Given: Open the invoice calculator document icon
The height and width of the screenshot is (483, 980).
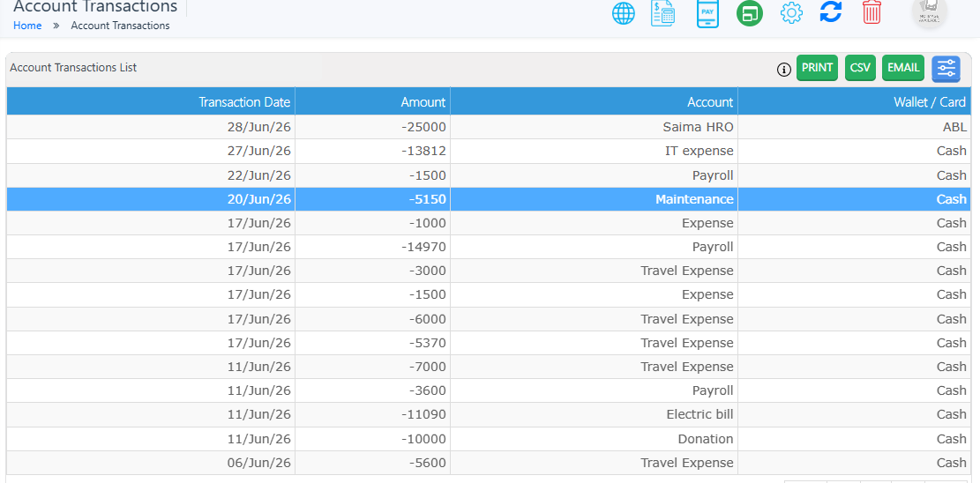Looking at the screenshot, I should [663, 13].
